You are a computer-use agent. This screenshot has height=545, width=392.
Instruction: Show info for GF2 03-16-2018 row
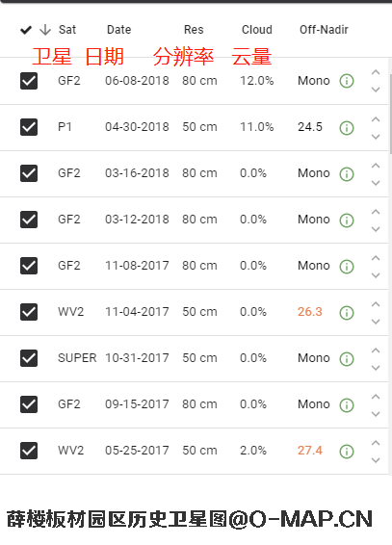tap(347, 173)
